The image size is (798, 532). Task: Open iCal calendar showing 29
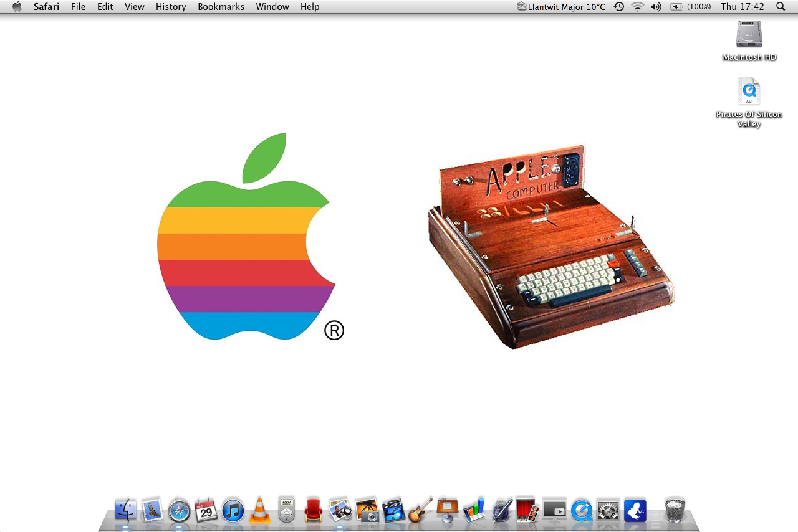206,511
